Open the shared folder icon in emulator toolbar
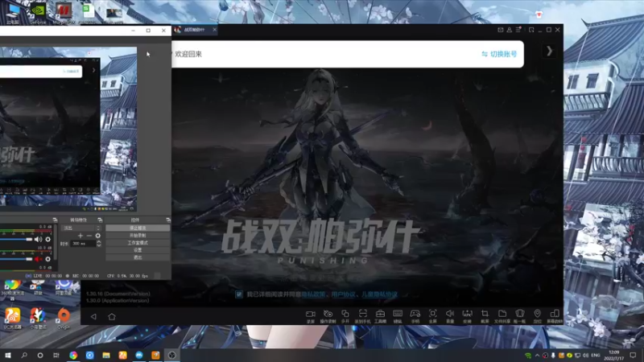The image size is (644, 362). coord(502,314)
